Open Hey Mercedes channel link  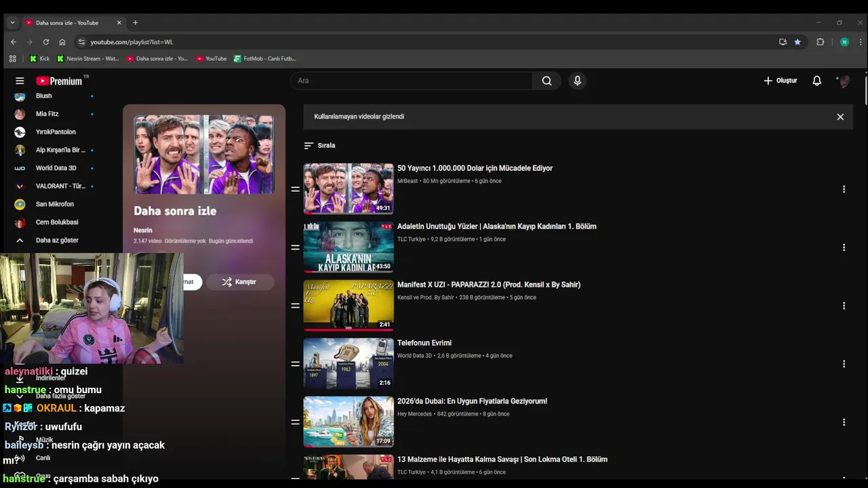click(x=414, y=414)
